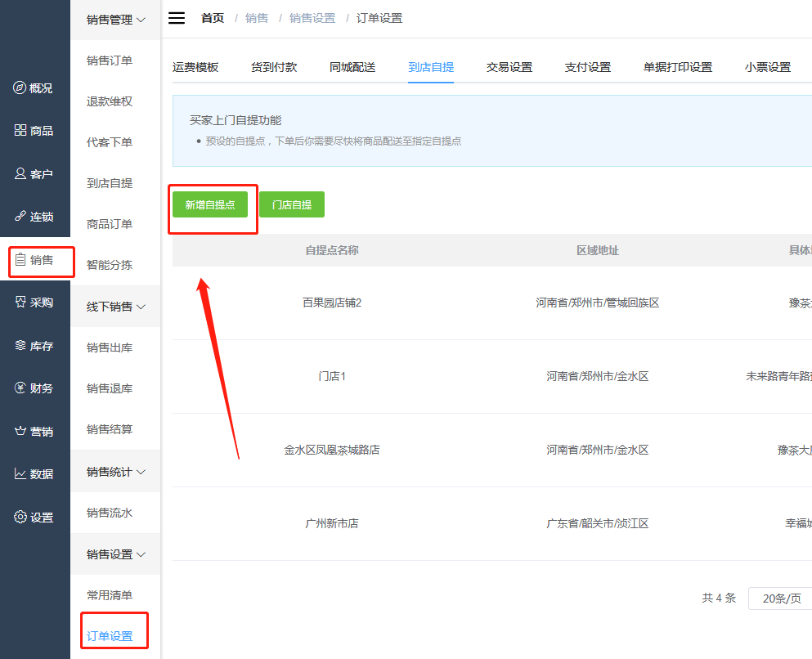Open the 客户 customer person icon

(x=20, y=173)
